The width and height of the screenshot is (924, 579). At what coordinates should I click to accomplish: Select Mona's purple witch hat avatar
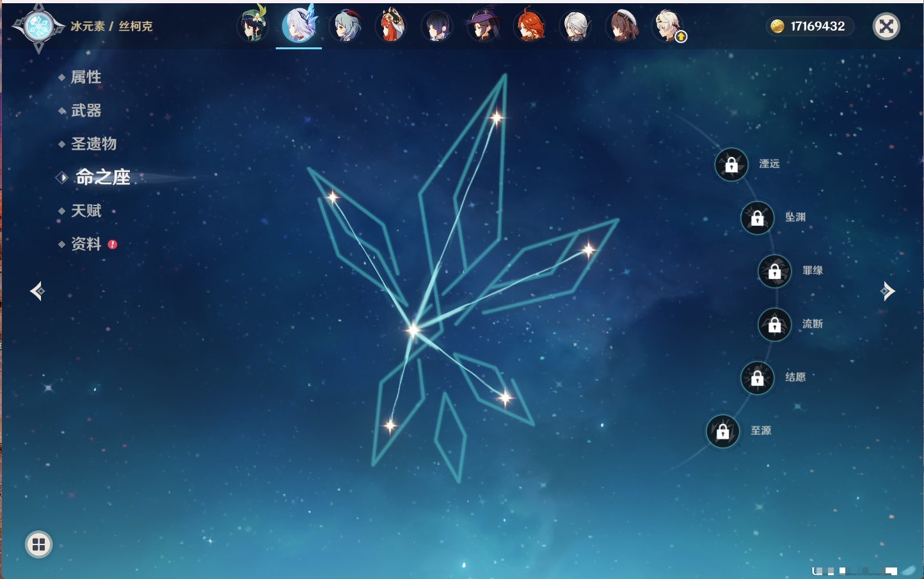(x=484, y=27)
